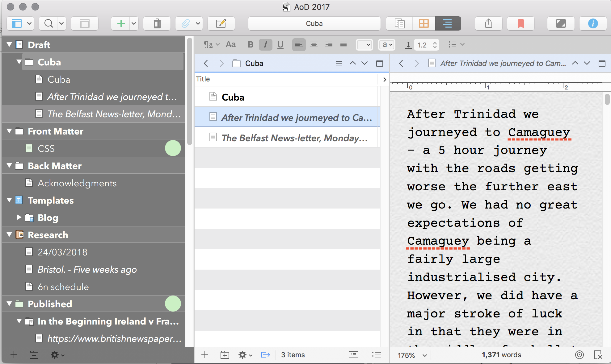Add a new document with plus button
This screenshot has height=364, width=611.
coord(121,23)
